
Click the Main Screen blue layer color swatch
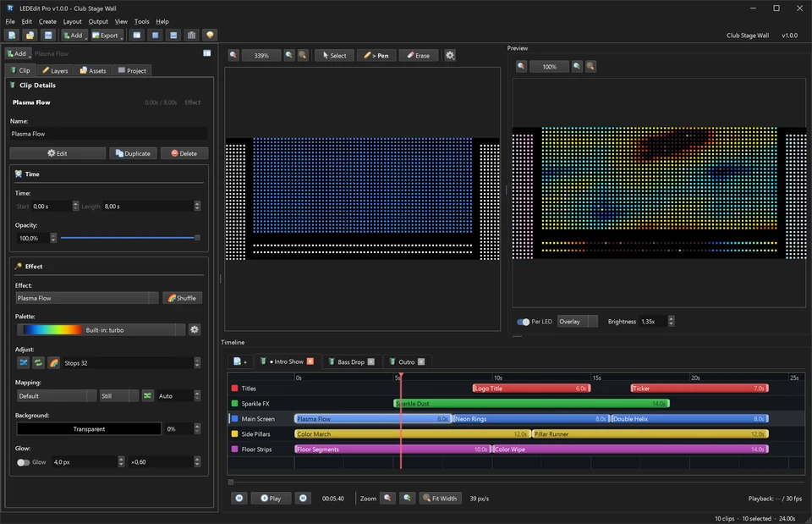(x=234, y=419)
